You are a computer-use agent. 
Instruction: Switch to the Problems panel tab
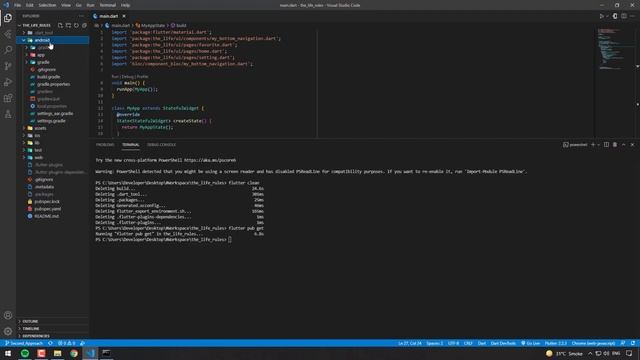[105, 144]
